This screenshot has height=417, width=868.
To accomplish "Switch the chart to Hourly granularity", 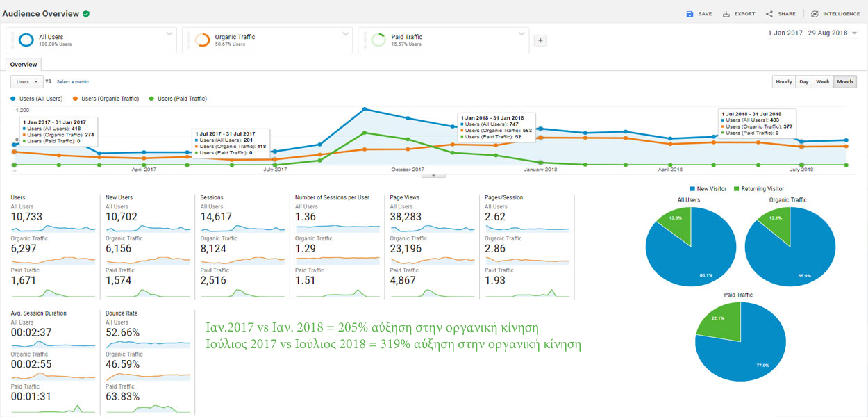I will click(783, 82).
